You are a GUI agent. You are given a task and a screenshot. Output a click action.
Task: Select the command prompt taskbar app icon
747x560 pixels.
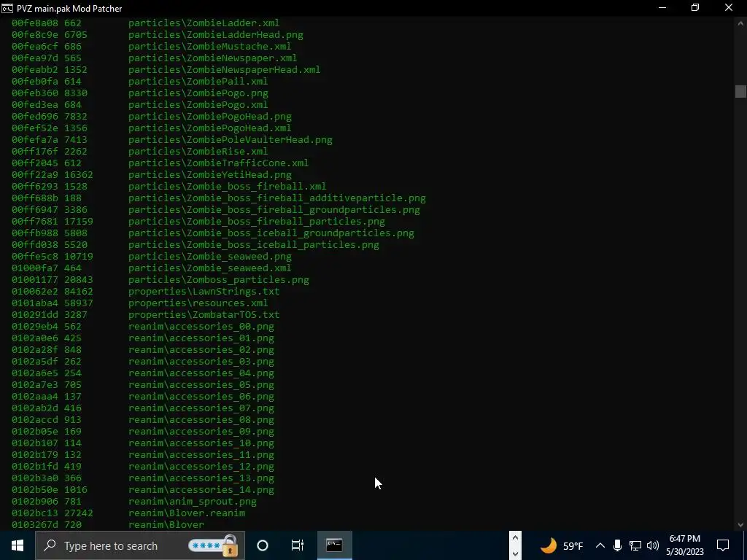click(334, 545)
